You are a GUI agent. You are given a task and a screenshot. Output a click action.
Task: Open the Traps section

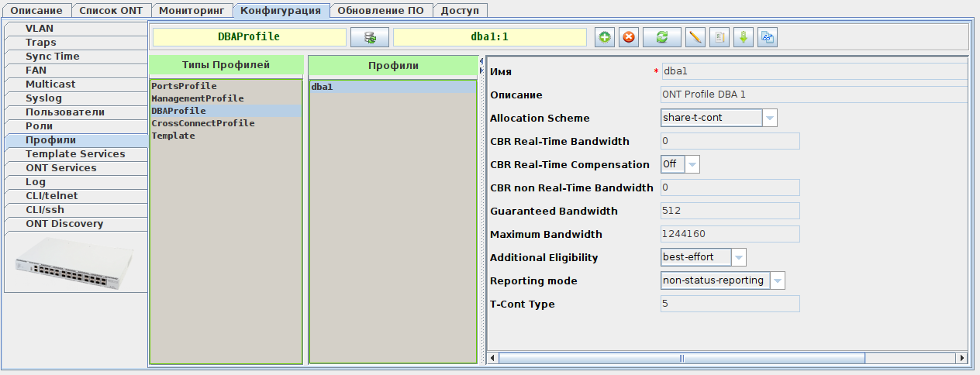coord(75,43)
